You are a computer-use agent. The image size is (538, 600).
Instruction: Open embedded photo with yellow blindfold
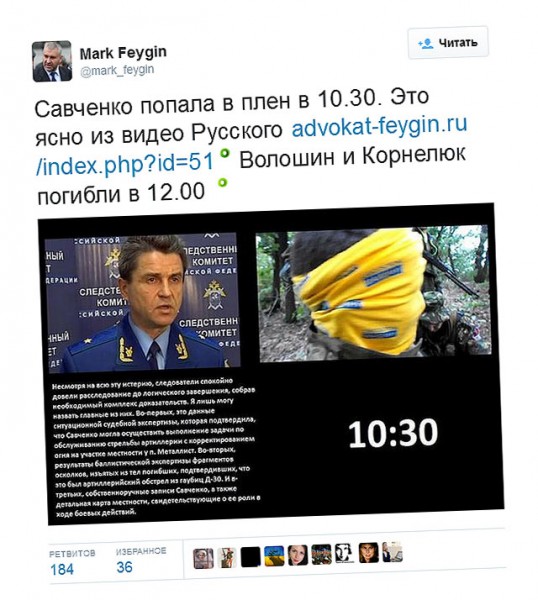point(373,293)
